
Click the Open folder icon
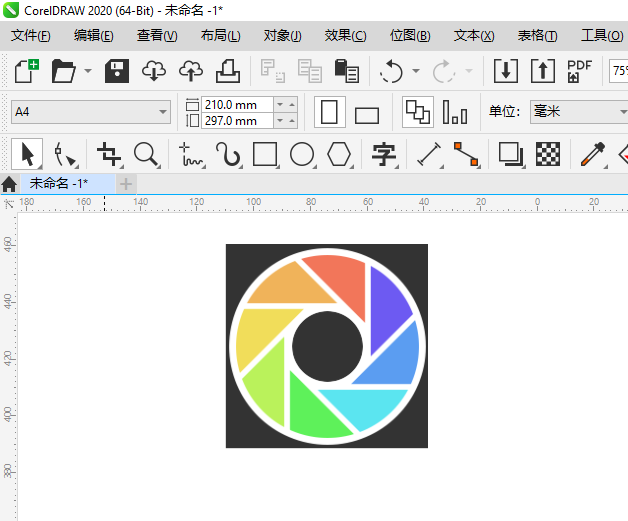[x=63, y=71]
